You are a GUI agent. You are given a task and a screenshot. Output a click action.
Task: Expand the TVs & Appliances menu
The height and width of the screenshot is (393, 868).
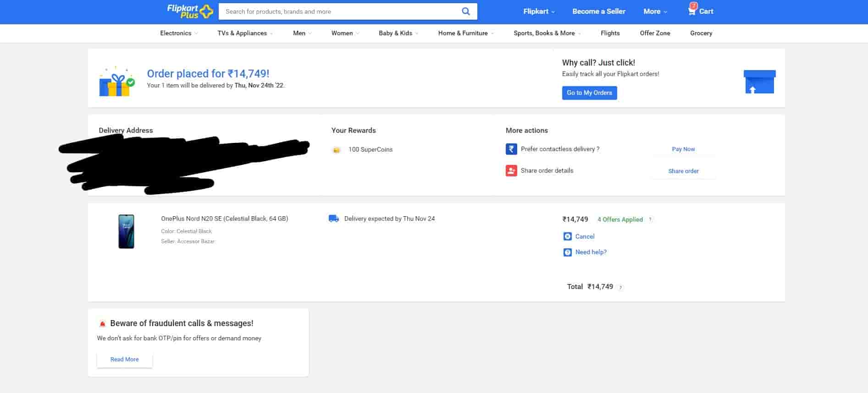(x=245, y=33)
